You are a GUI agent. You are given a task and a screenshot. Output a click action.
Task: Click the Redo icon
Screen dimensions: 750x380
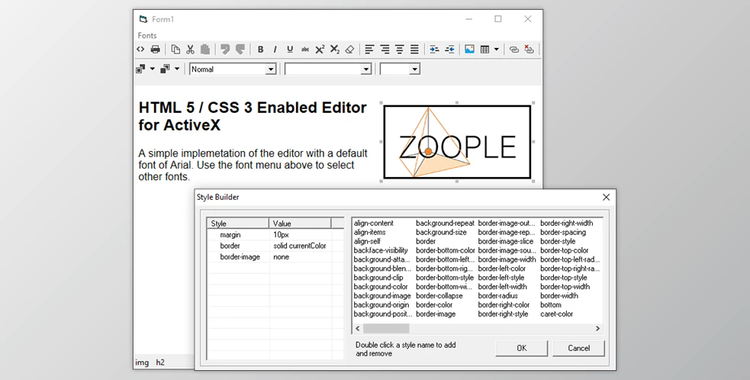tap(240, 49)
